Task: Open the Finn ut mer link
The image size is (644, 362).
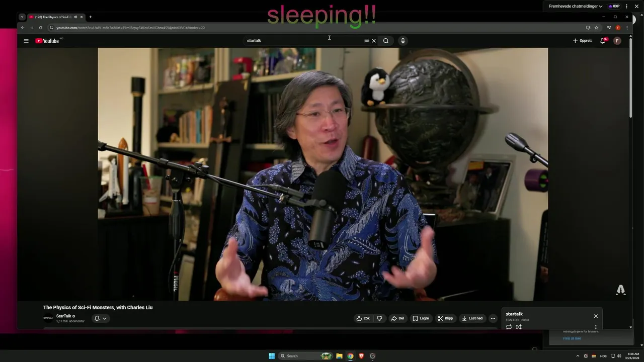Action: pyautogui.click(x=572, y=338)
